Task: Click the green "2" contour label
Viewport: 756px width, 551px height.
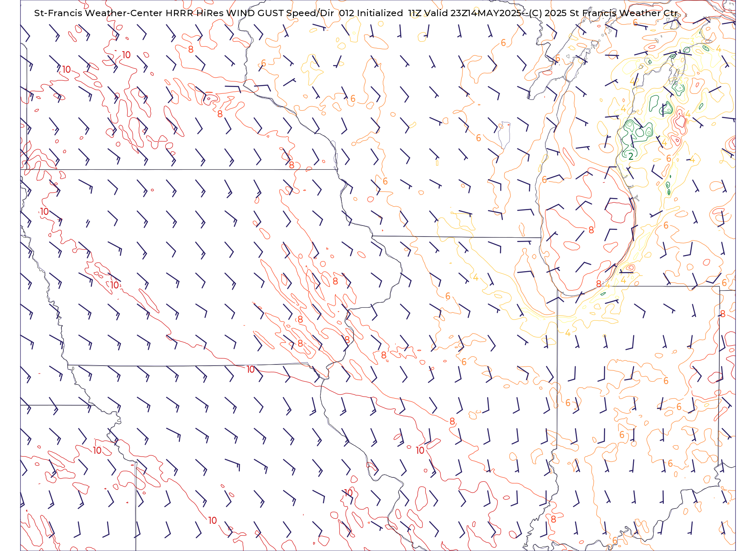Action: [x=631, y=156]
